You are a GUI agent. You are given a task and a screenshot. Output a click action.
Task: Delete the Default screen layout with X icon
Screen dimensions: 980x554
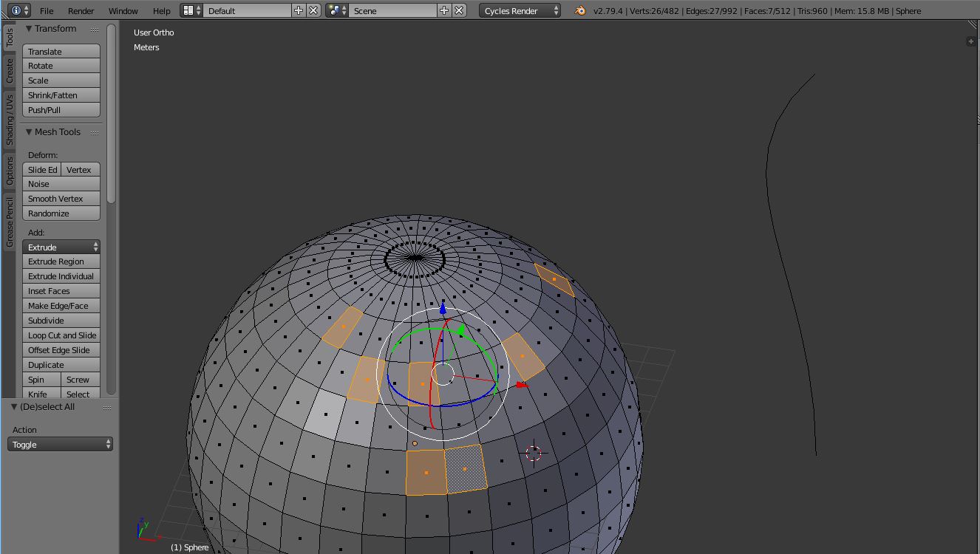313,10
